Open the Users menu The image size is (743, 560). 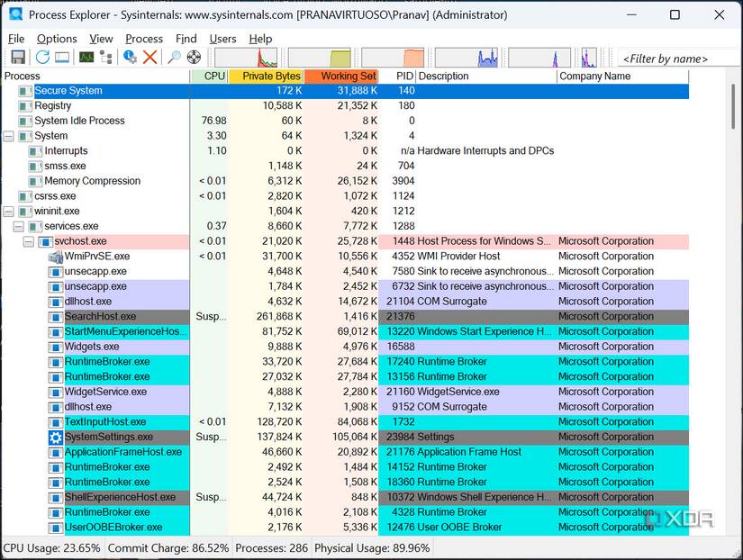[x=222, y=39]
